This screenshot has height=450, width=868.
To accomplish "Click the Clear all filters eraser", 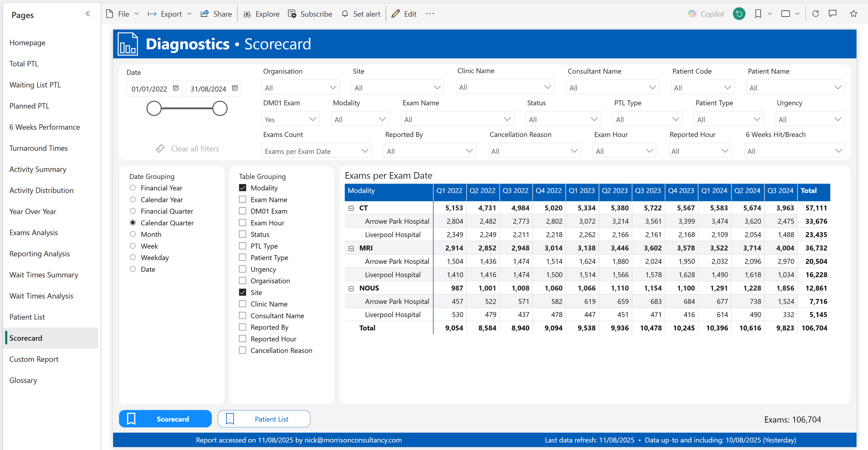I will (160, 148).
